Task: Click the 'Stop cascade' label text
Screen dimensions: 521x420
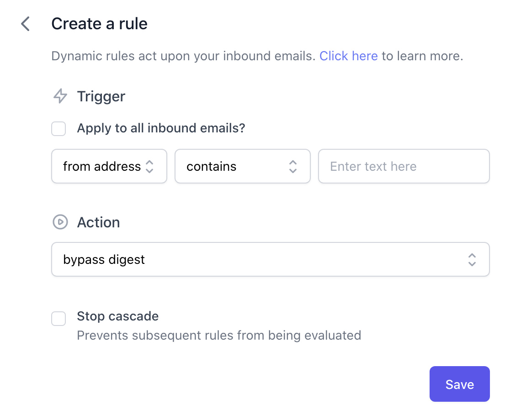Action: pos(117,316)
